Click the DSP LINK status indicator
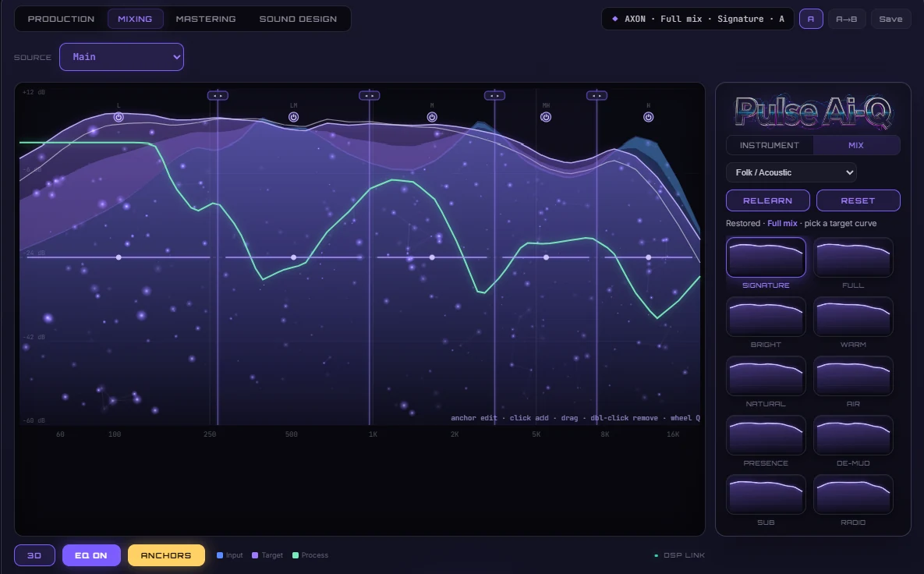The width and height of the screenshot is (924, 574). pyautogui.click(x=679, y=555)
